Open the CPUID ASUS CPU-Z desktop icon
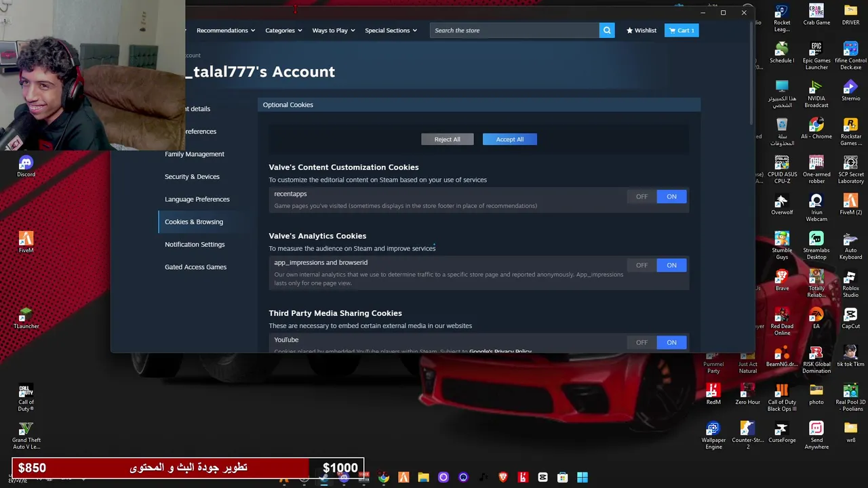868x488 pixels. coord(782,170)
